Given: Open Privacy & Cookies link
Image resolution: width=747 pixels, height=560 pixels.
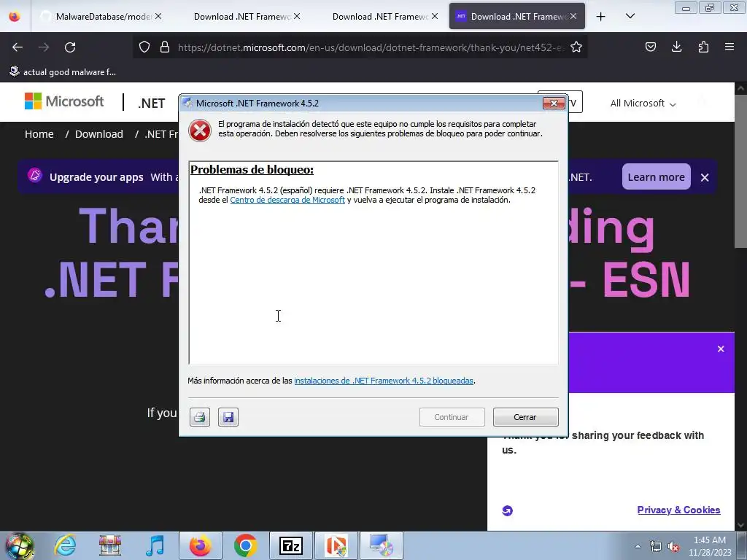Looking at the screenshot, I should [678, 510].
